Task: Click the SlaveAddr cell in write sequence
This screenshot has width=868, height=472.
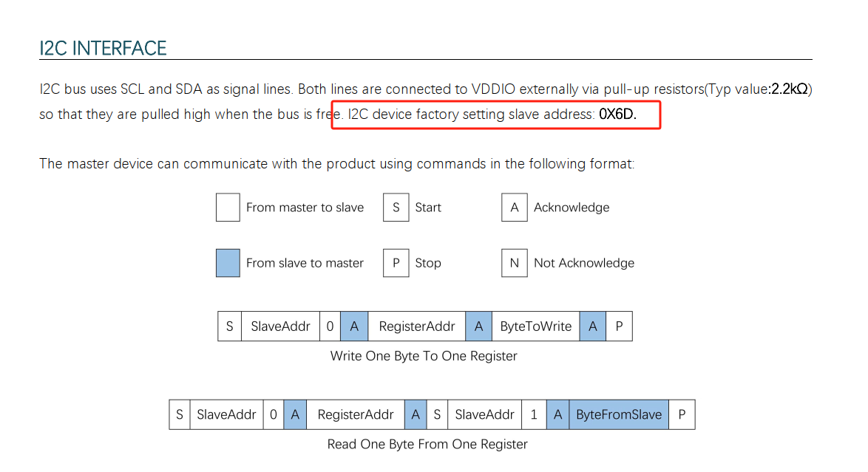Action: [x=280, y=326]
